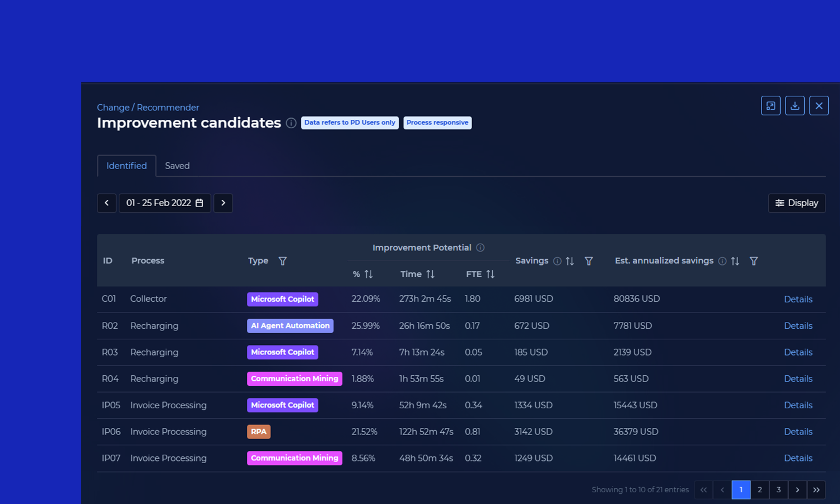View Details for Collector C01 row
This screenshot has height=504, width=840.
point(798,299)
